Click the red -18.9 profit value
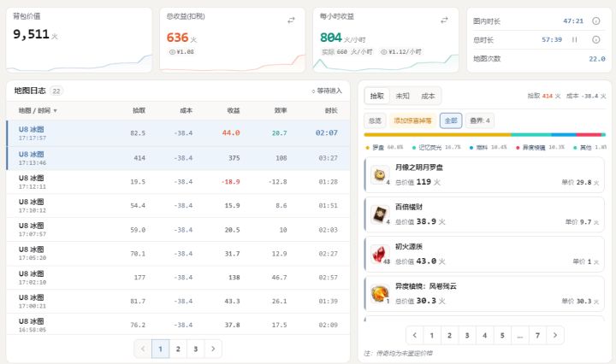This screenshot has width=616, height=364. click(231, 182)
